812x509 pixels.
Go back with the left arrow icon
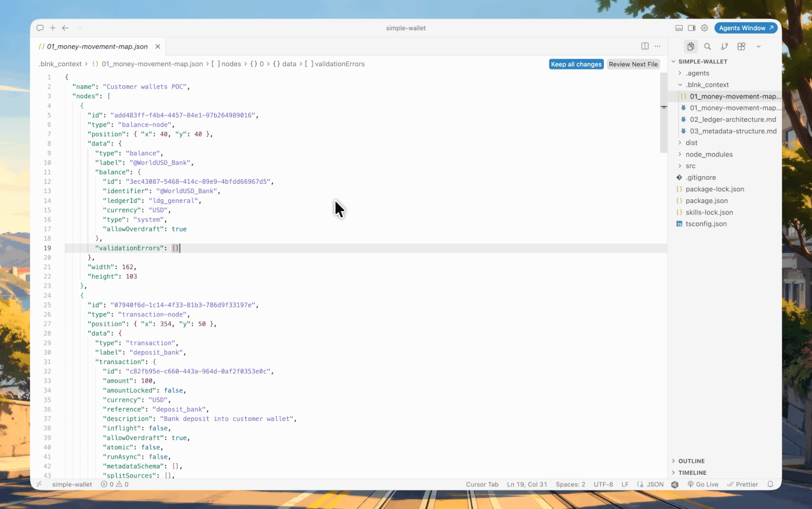(x=66, y=28)
